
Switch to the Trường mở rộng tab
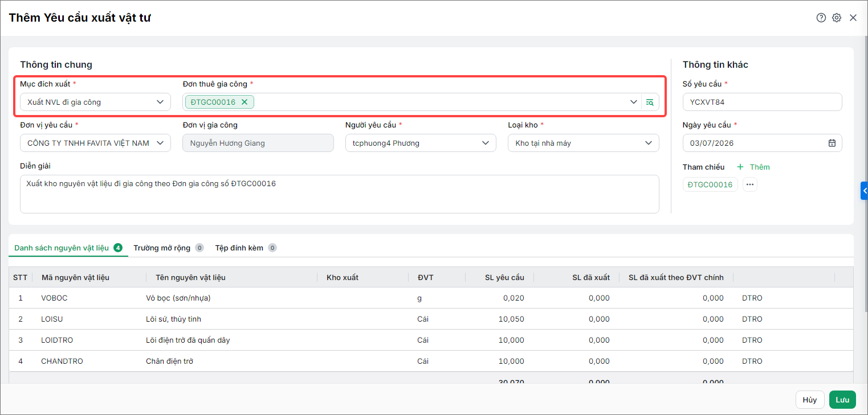168,248
